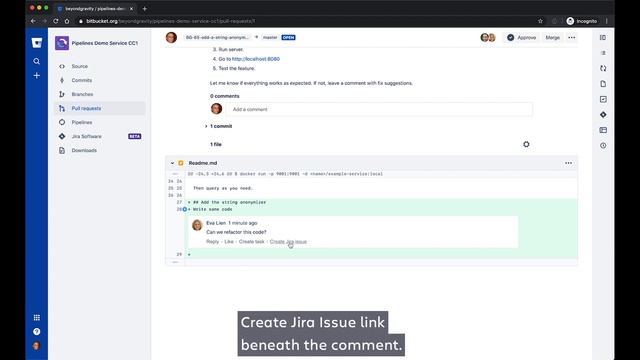Collapse the Readme.md file diff
Screen dimensions: 640x360
(172, 163)
